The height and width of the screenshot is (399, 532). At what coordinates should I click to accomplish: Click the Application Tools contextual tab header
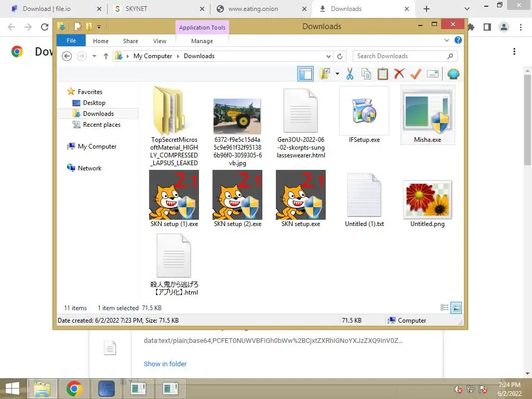[x=202, y=28]
